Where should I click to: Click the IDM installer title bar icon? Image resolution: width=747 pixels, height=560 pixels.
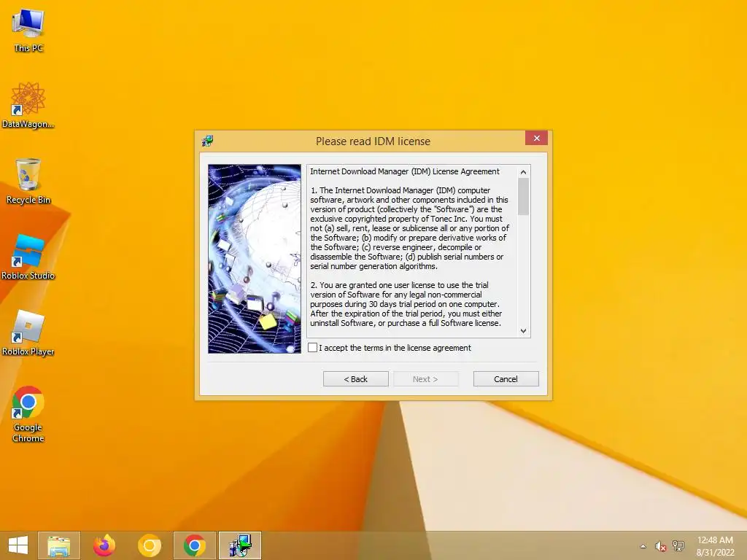[207, 141]
